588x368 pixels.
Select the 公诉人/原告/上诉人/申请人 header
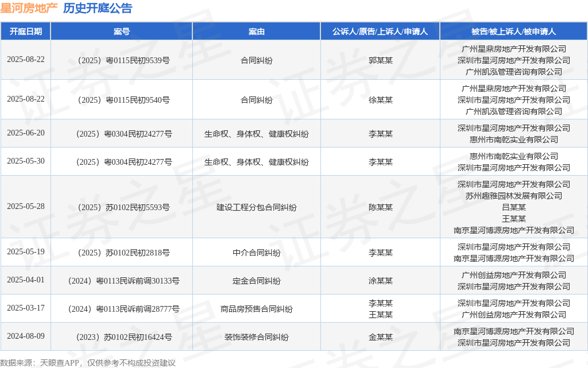[380, 32]
